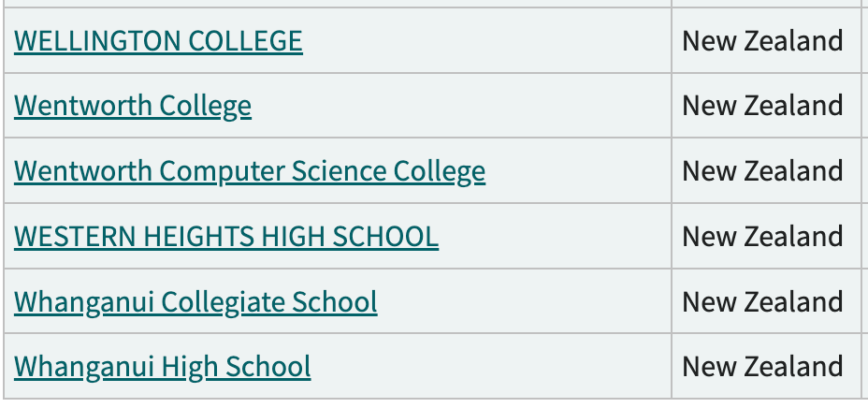Click empty cell area after Wentworth College link
868x408 pixels.
coord(458,106)
